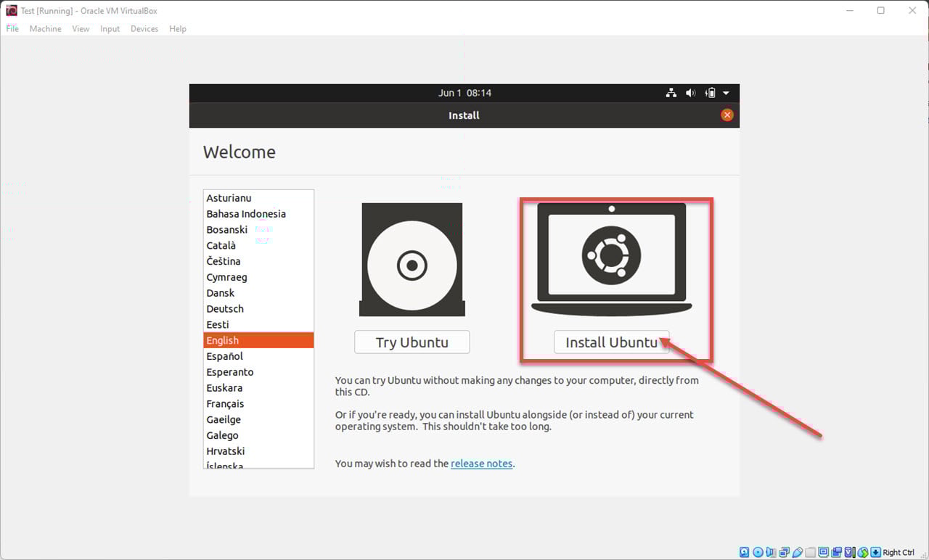
Task: Select Esperanto language
Action: tap(258, 372)
